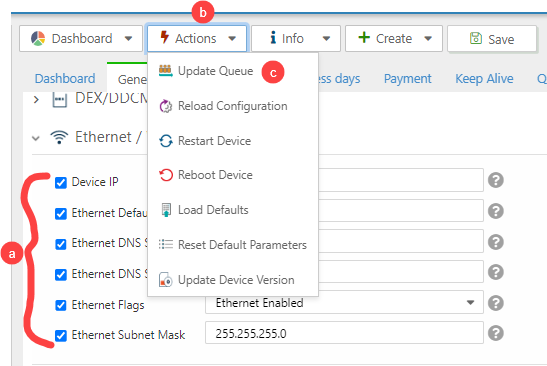This screenshot has height=366, width=547.
Task: Click the red Reboot Device icon
Action: pyautogui.click(x=166, y=175)
